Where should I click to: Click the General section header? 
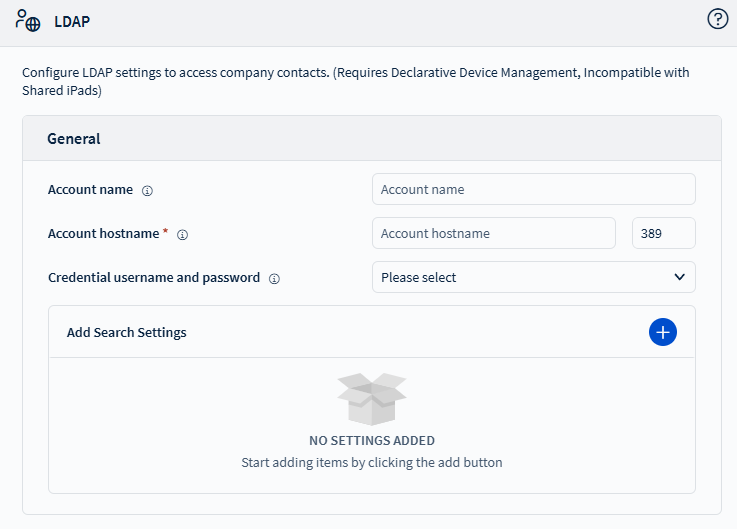click(74, 138)
